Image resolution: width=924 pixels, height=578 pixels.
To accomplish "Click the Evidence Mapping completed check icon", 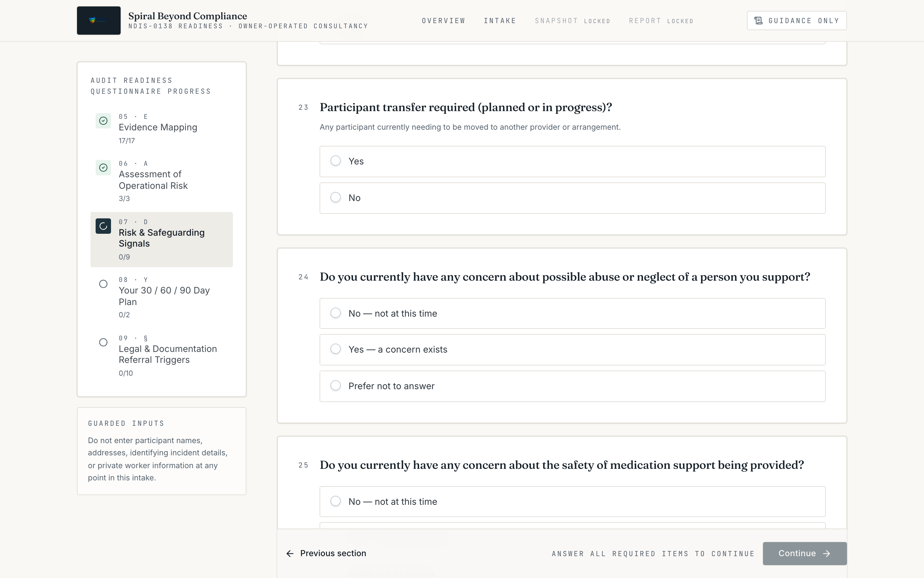I will pos(103,121).
